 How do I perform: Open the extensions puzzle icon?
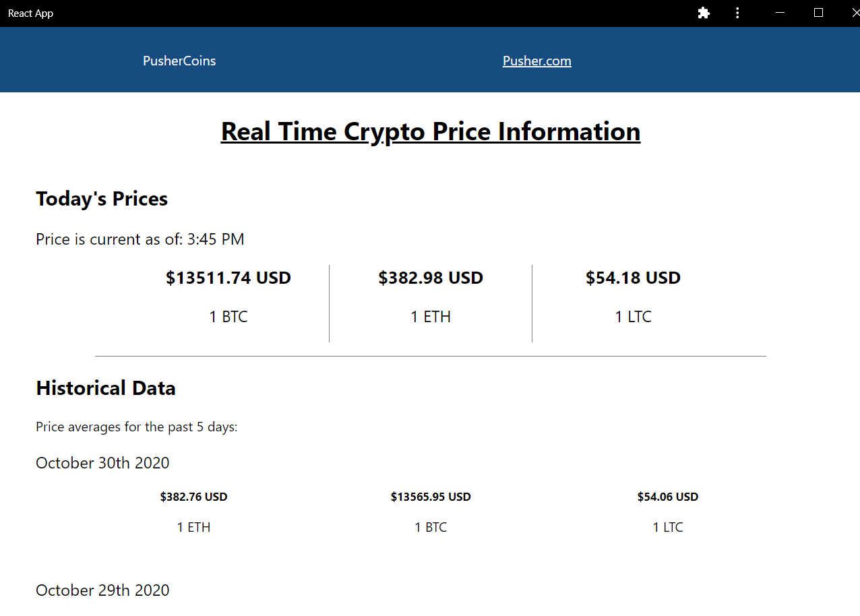pyautogui.click(x=704, y=13)
